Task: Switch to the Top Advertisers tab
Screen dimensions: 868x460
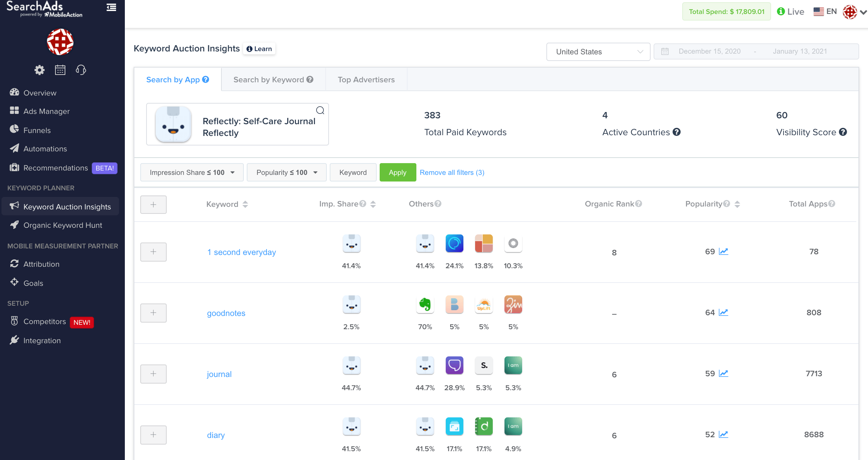Action: [x=366, y=79]
